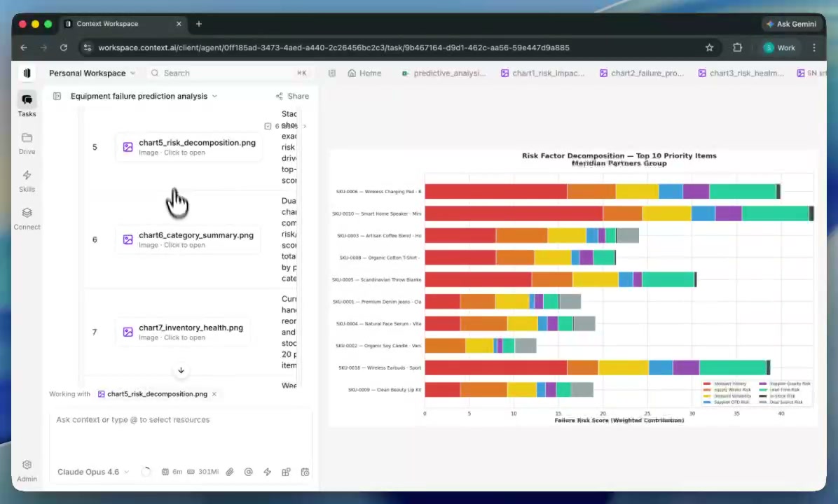The width and height of the screenshot is (838, 504).
Task: Select the Context Workspace browser tab
Action: point(123,24)
